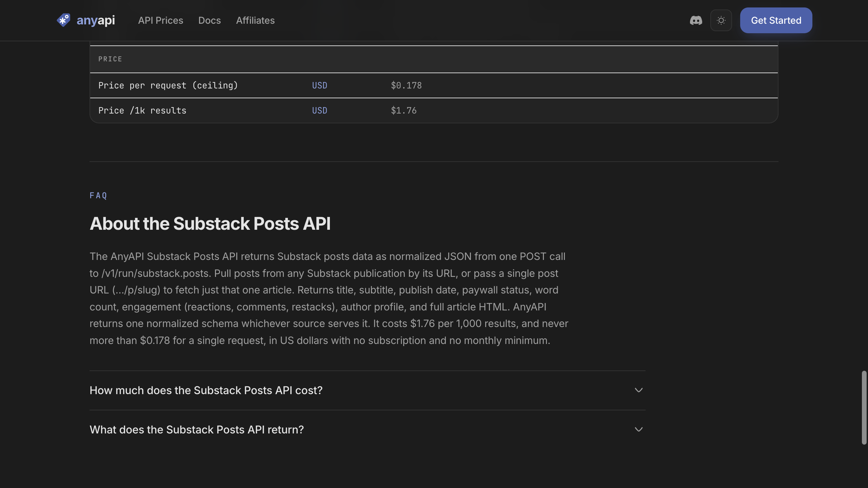Click the page vertical scrollbar thumb
Viewport: 868px width, 488px height.
(x=864, y=407)
